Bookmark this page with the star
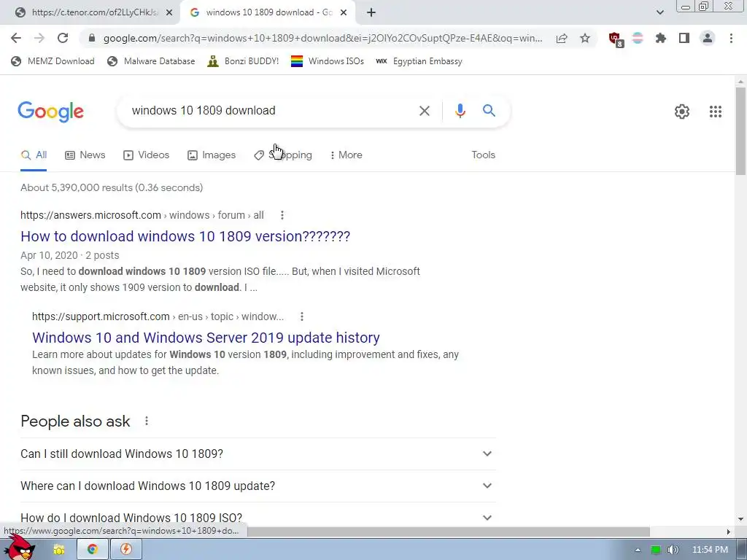The image size is (747, 560). [585, 38]
